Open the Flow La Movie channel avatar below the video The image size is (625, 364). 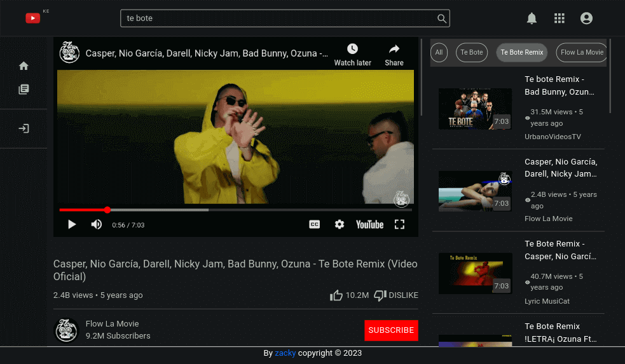(x=67, y=330)
